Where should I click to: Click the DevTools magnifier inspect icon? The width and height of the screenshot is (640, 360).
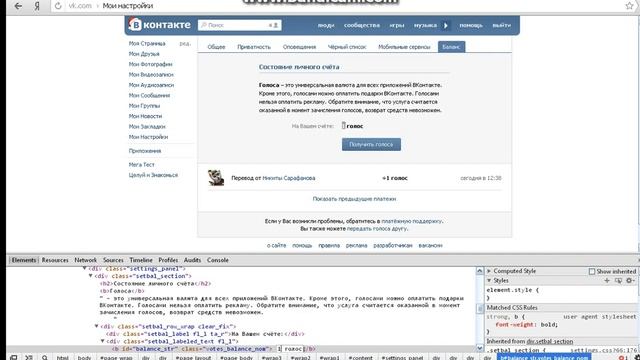[x=44, y=357]
